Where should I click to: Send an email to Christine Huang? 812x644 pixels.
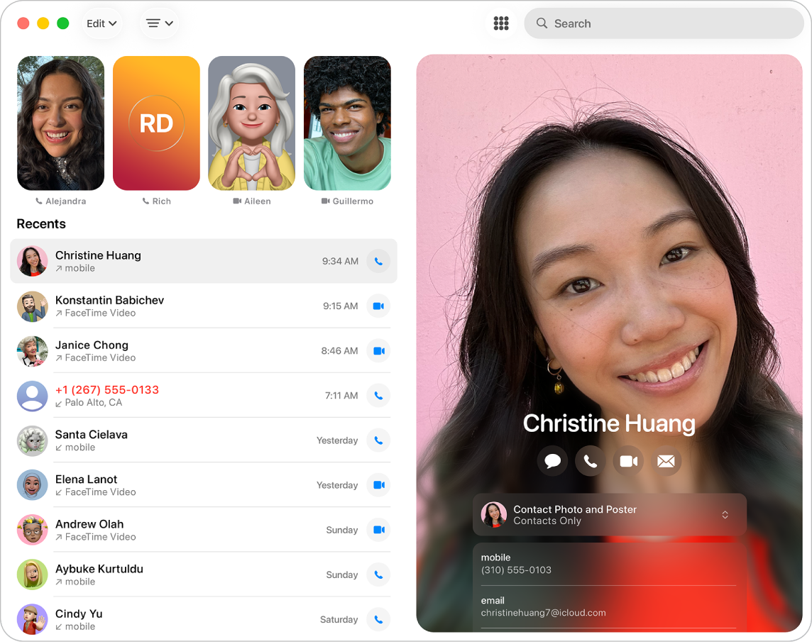[666, 460]
